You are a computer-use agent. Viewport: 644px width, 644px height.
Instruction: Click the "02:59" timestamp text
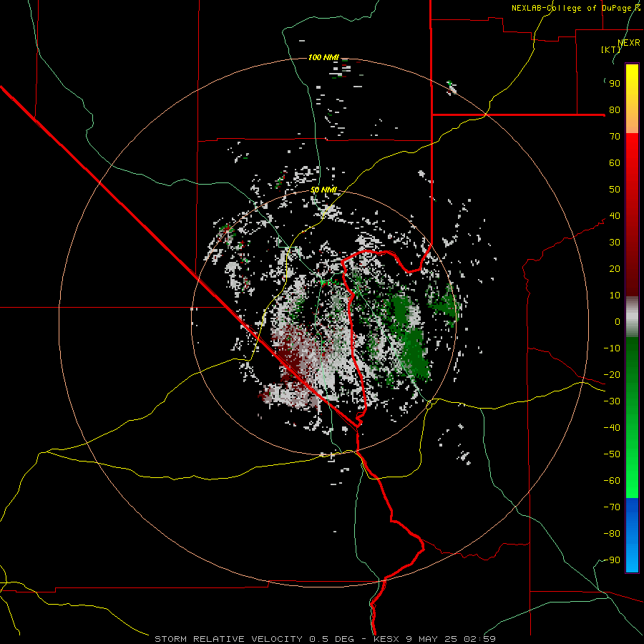(479, 639)
